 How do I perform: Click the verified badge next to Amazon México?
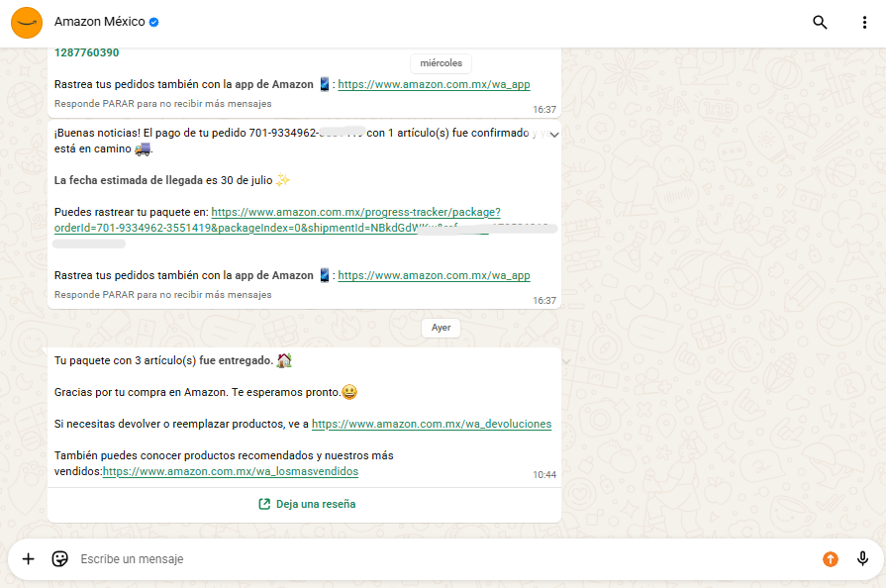point(153,22)
